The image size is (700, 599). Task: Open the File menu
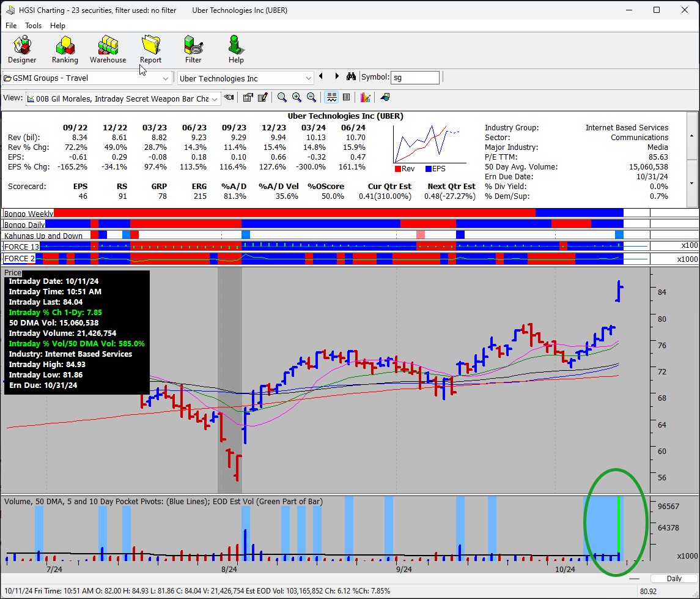(11, 26)
